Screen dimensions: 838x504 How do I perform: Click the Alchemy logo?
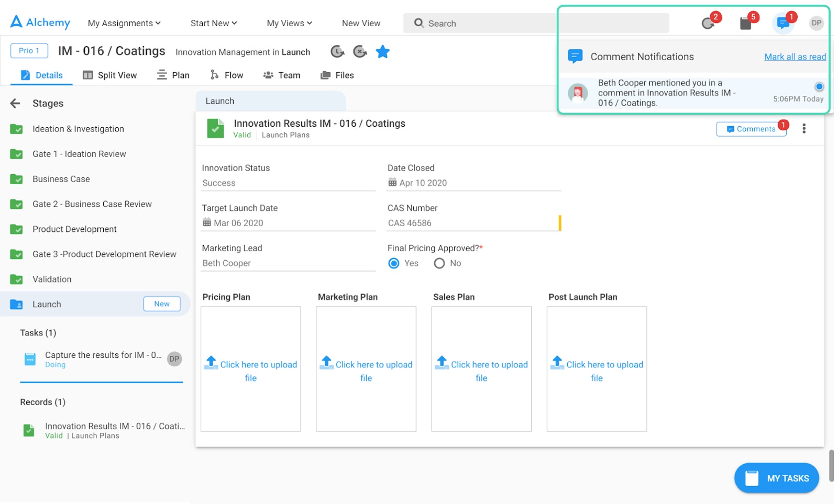pyautogui.click(x=40, y=22)
